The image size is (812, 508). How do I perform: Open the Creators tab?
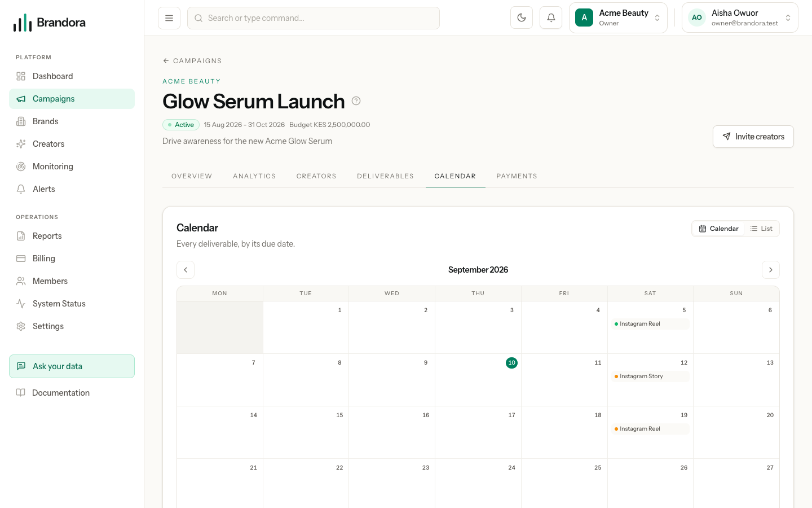tap(316, 176)
